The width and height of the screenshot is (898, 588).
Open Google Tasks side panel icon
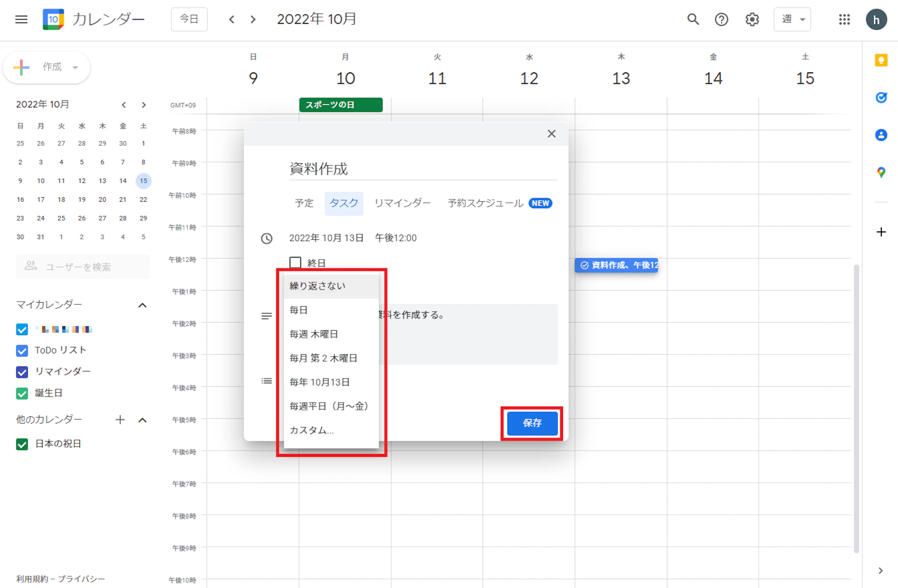point(881,97)
